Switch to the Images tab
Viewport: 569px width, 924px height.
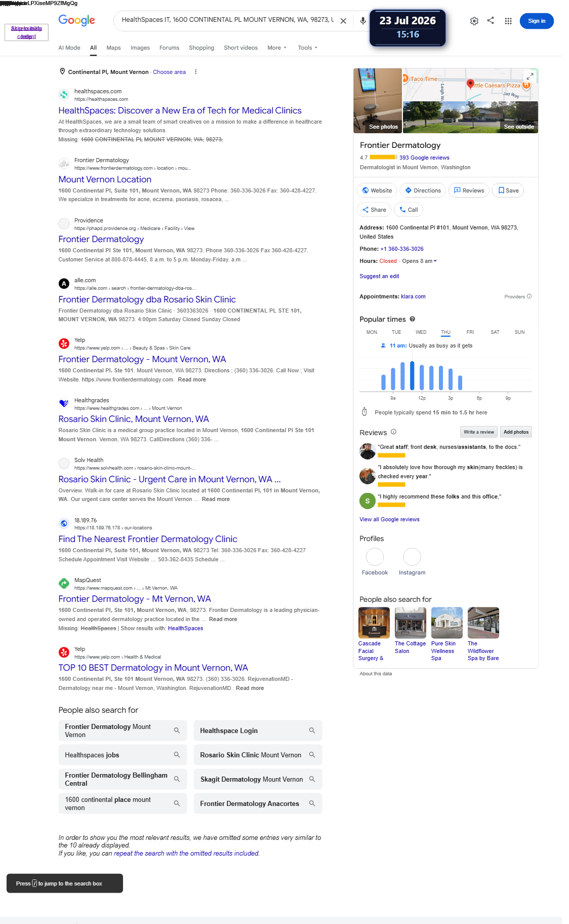coord(140,48)
